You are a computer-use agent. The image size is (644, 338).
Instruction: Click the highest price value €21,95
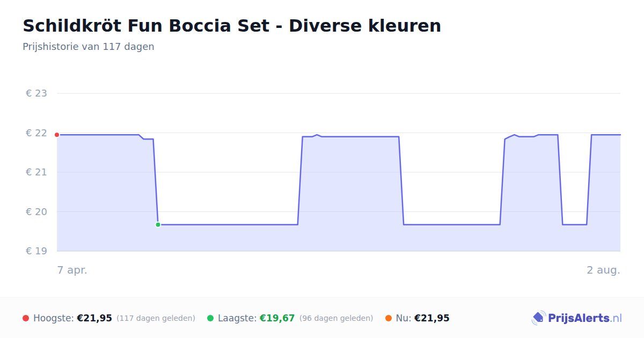pos(94,318)
